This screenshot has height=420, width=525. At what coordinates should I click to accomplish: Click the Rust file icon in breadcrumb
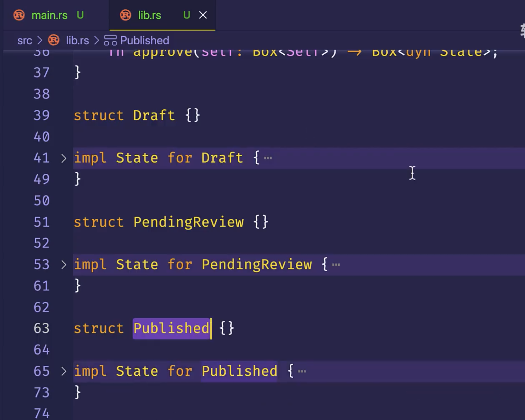point(54,40)
